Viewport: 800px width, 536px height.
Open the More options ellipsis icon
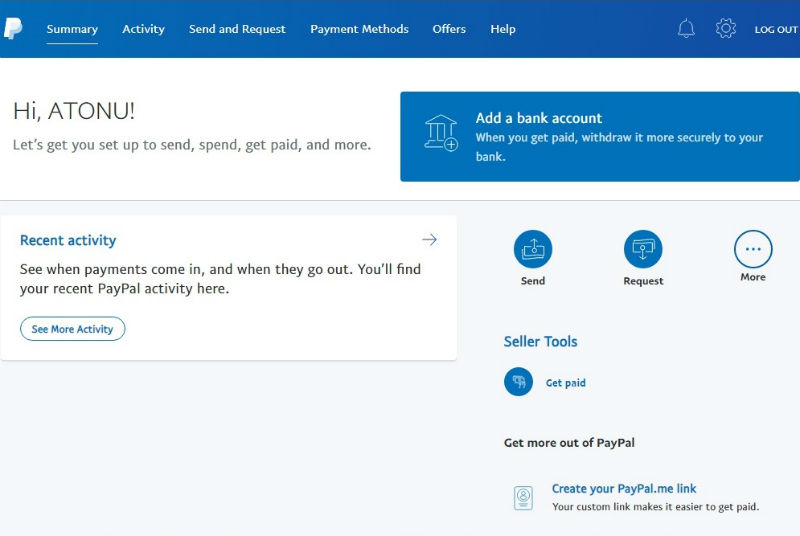click(753, 249)
